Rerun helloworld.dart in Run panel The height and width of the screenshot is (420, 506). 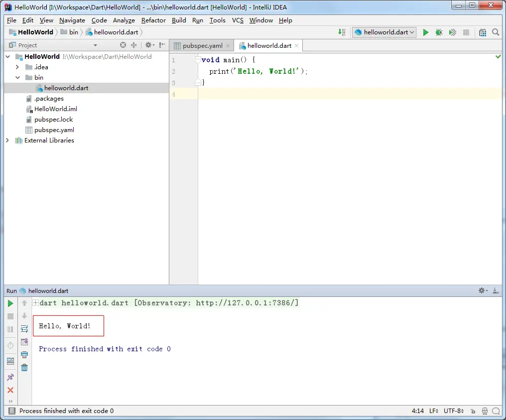[x=10, y=303]
